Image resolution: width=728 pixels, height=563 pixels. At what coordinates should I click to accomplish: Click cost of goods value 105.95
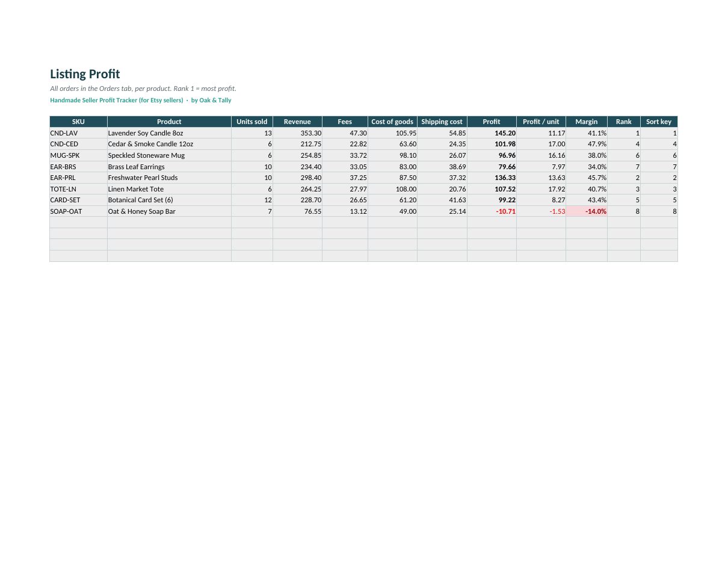pyautogui.click(x=392, y=133)
